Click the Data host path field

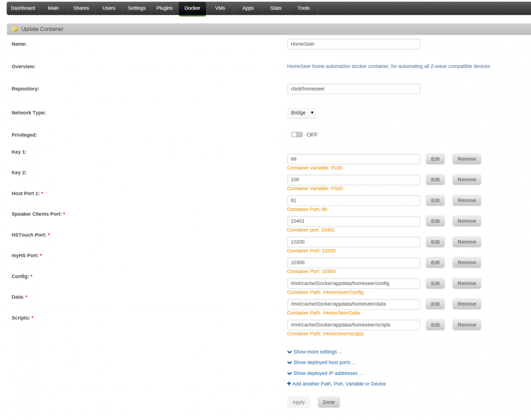[x=354, y=304]
